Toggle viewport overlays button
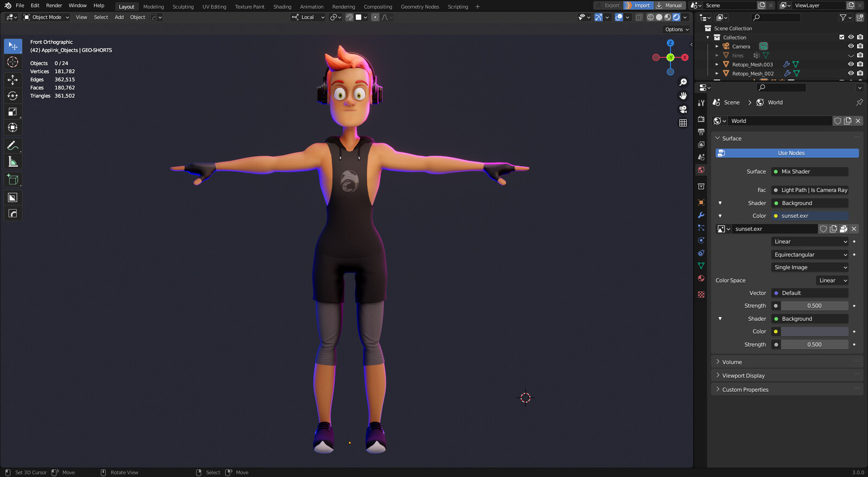Image resolution: width=868 pixels, height=477 pixels. click(x=619, y=17)
